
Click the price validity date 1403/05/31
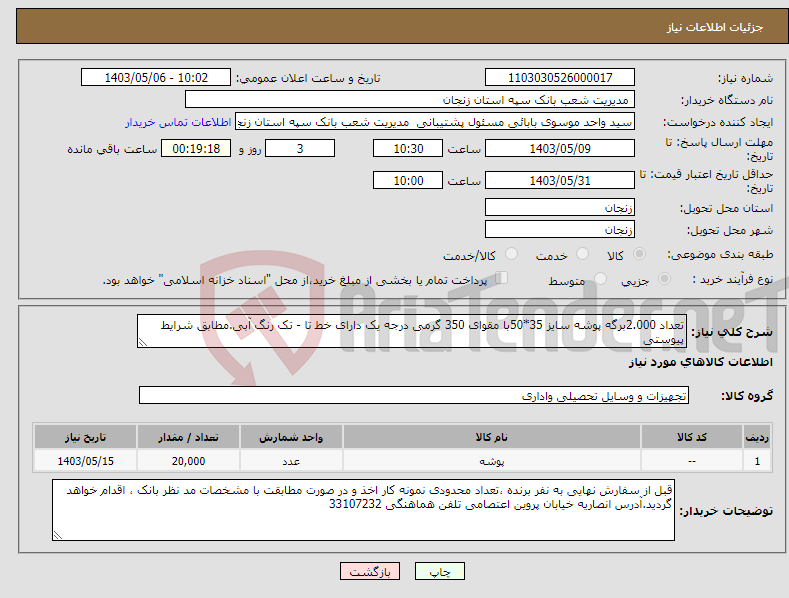click(560, 180)
